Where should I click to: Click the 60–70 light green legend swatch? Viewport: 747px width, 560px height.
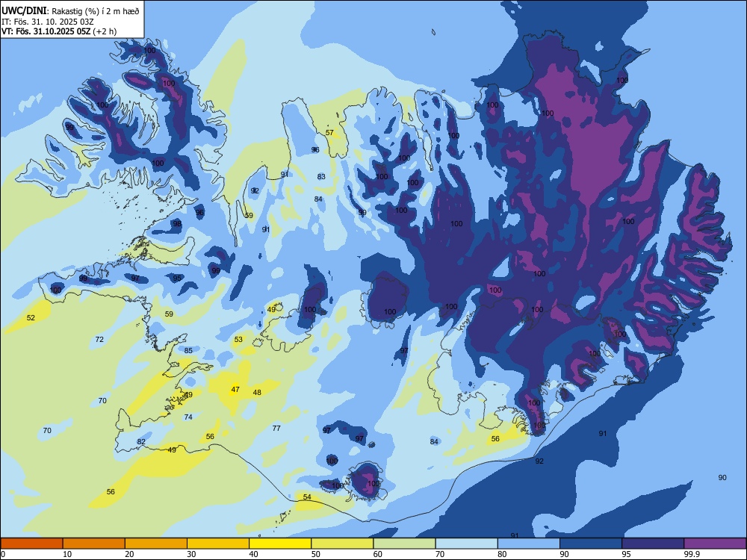coord(404,544)
